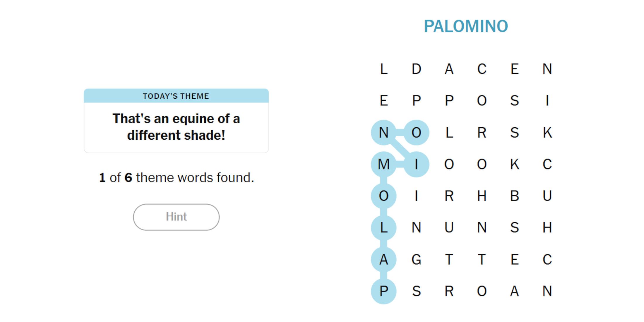Click the highlighted letter P tile
This screenshot has height=322, width=644.
click(x=383, y=291)
